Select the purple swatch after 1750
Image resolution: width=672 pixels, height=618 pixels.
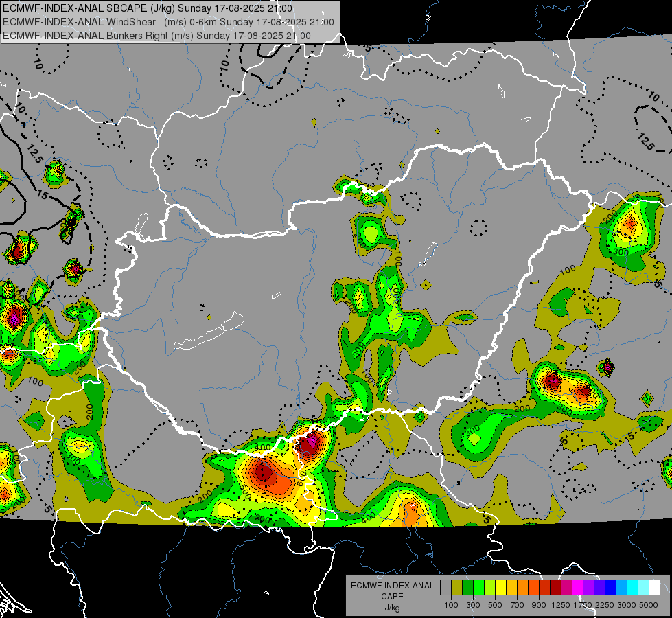tap(589, 587)
